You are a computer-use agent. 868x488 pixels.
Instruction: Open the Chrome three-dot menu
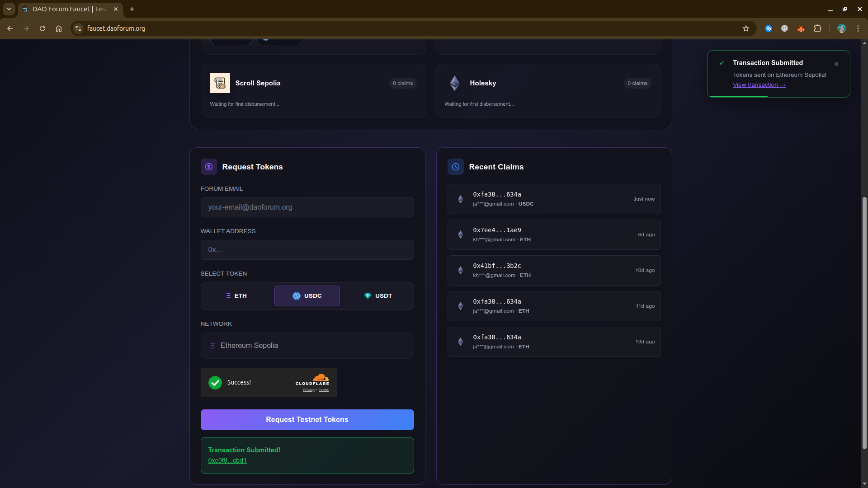[x=858, y=28]
